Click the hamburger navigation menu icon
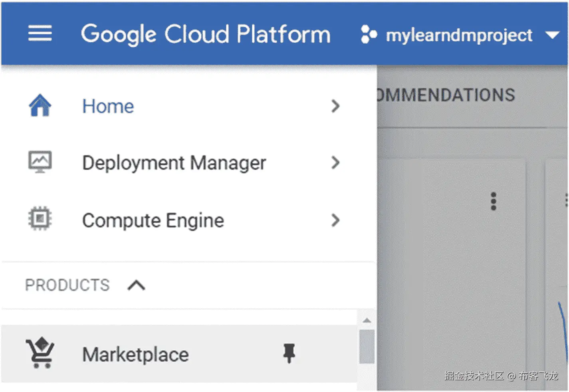Screen dimensions: 569x392 (x=40, y=34)
